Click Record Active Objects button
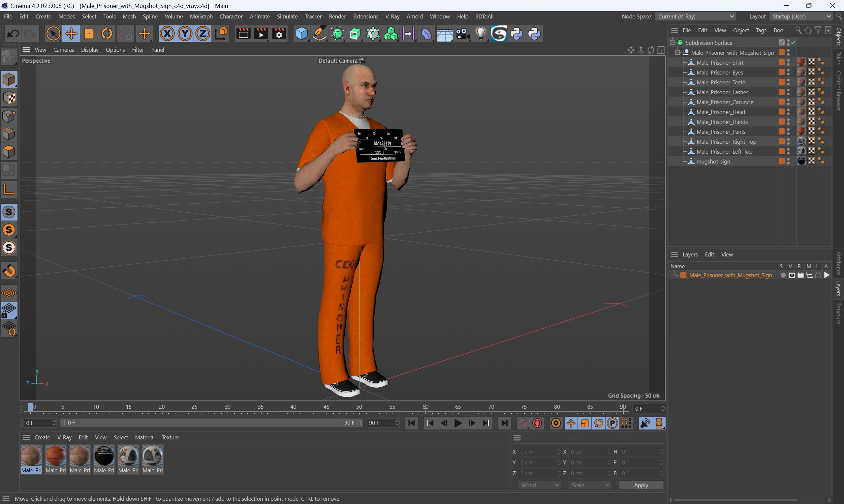 524,423
